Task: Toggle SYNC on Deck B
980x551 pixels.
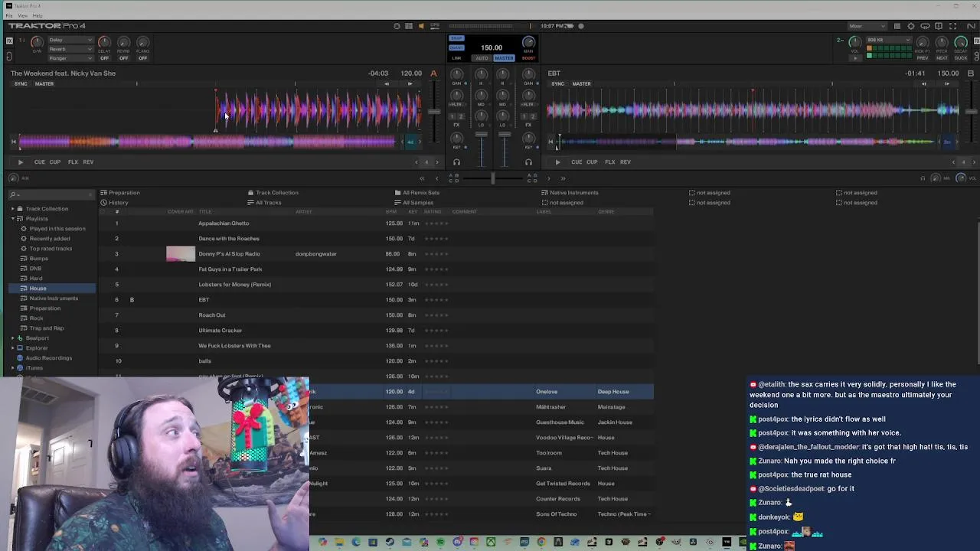Action: click(x=557, y=84)
